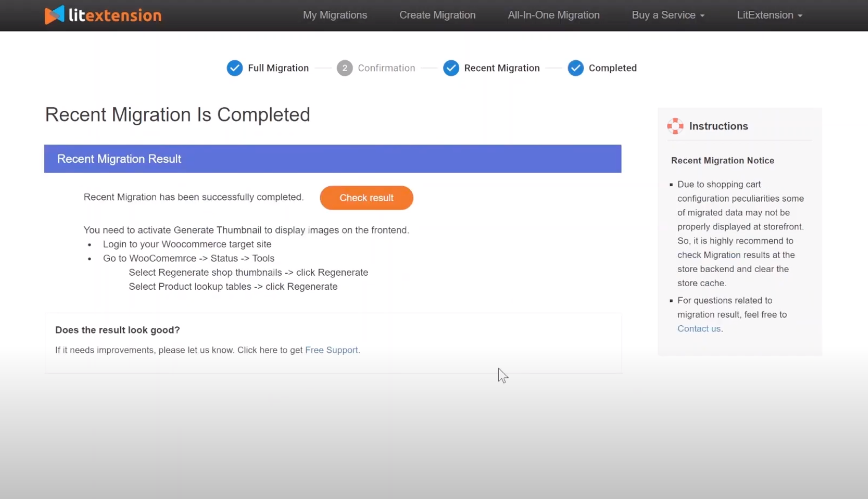868x499 pixels.
Task: Click the 'Due to shopping cart' notice paragraph
Action: [741, 234]
